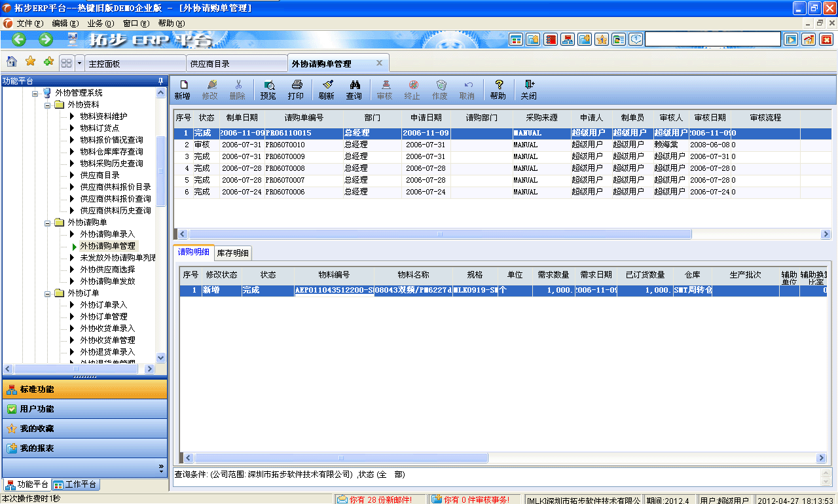This screenshot has width=838, height=504.
Task: Select the 修改 (Modify) toolbar icon
Action: tap(211, 90)
